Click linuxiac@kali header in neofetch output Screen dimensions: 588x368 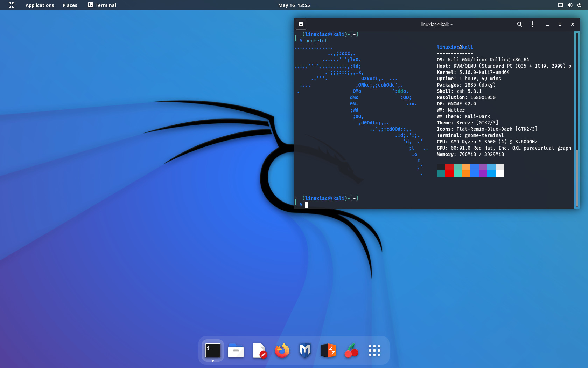point(455,47)
